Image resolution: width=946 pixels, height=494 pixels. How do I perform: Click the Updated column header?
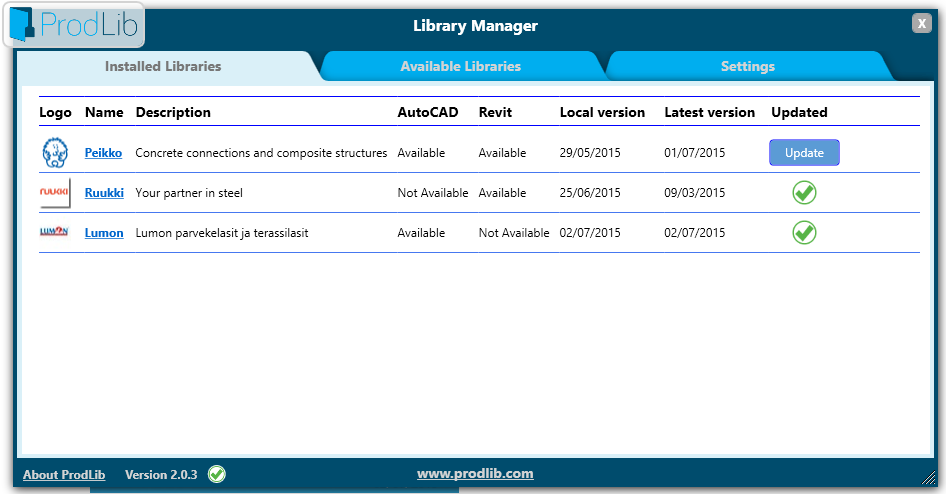click(799, 113)
